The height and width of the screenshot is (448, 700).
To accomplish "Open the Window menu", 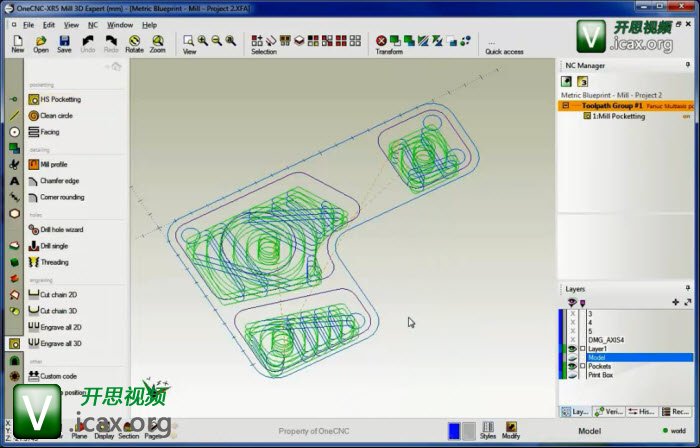I will (x=120, y=25).
